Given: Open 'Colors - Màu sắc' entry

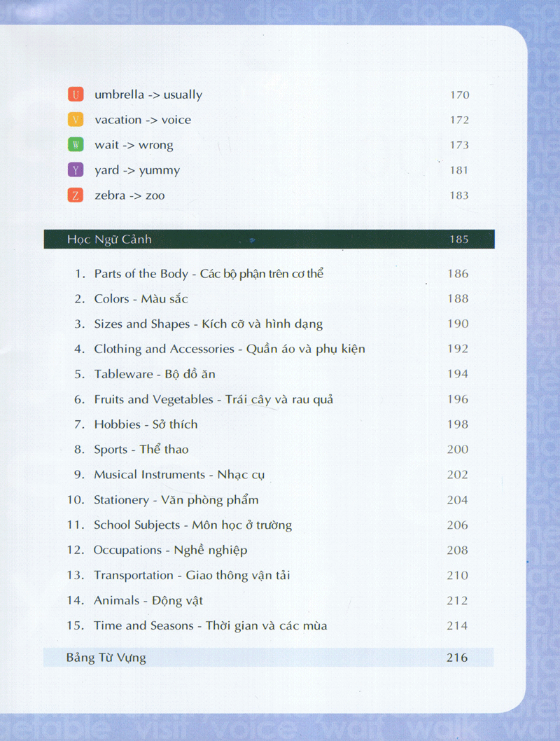Looking at the screenshot, I should tap(141, 299).
